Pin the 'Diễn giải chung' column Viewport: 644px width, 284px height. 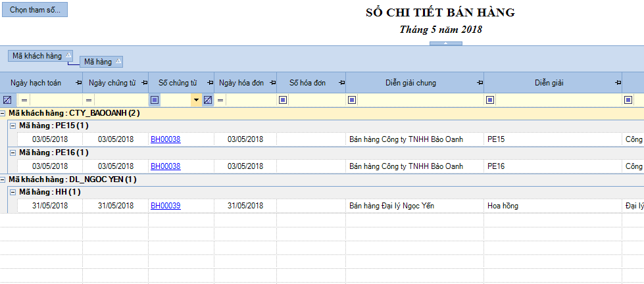click(x=480, y=83)
